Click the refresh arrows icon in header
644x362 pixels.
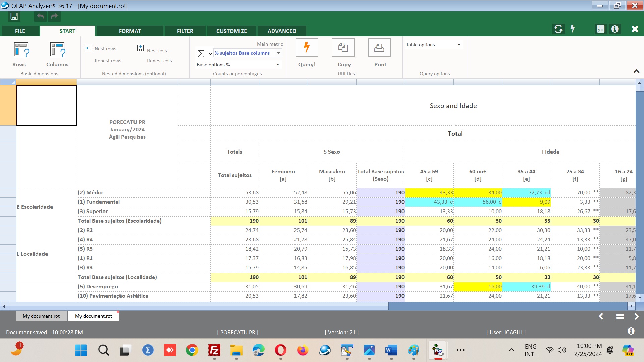pyautogui.click(x=558, y=29)
